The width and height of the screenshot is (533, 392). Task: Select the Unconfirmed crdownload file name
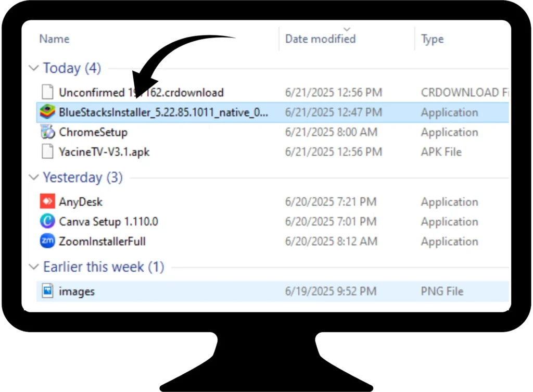[141, 92]
